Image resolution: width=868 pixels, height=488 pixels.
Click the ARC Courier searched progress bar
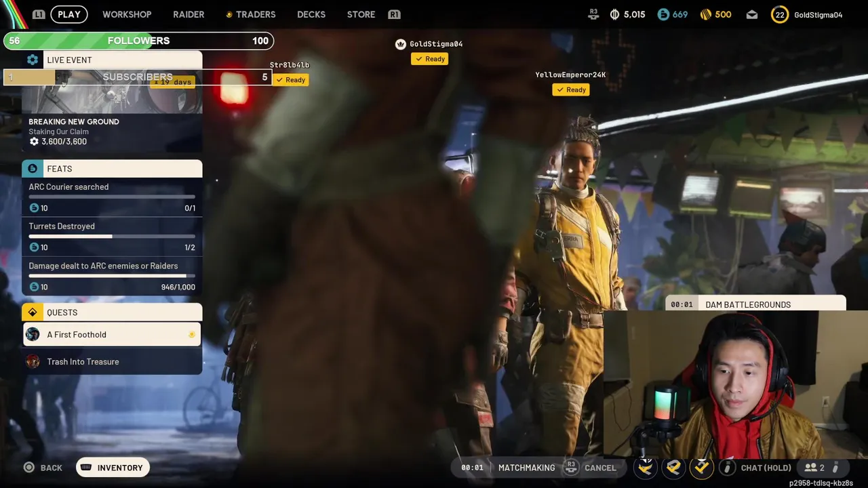click(x=112, y=197)
